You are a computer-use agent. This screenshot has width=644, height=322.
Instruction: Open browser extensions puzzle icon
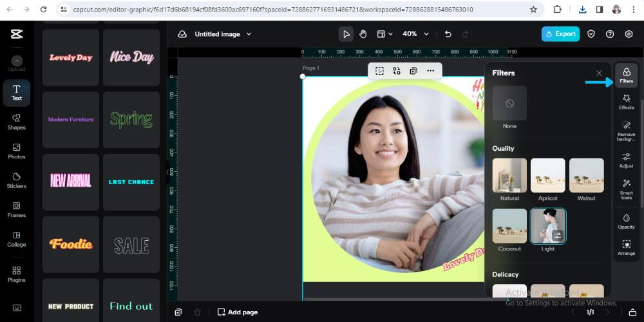[x=557, y=10]
